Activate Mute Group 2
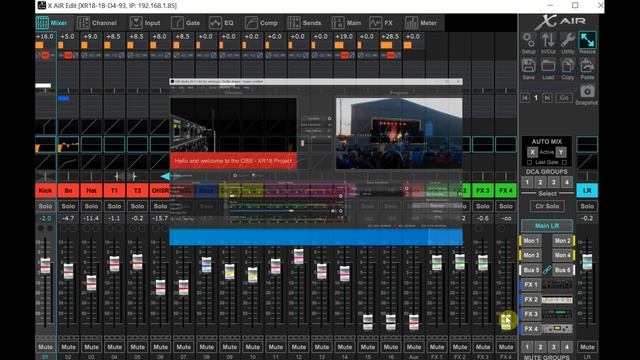 (540, 347)
